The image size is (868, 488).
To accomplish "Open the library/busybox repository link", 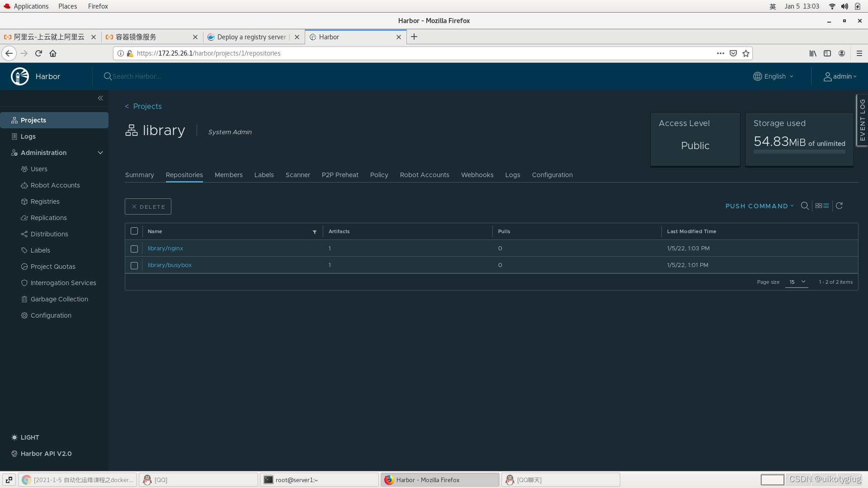I will coord(170,265).
